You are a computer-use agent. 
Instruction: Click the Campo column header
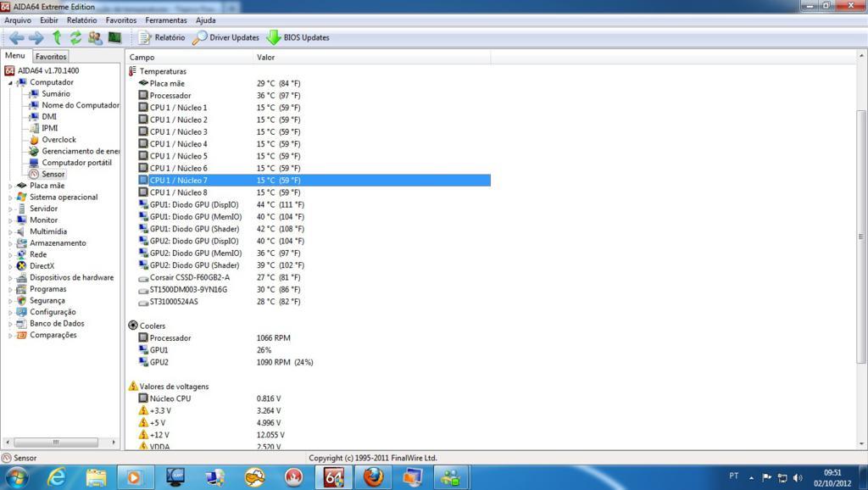pos(189,57)
